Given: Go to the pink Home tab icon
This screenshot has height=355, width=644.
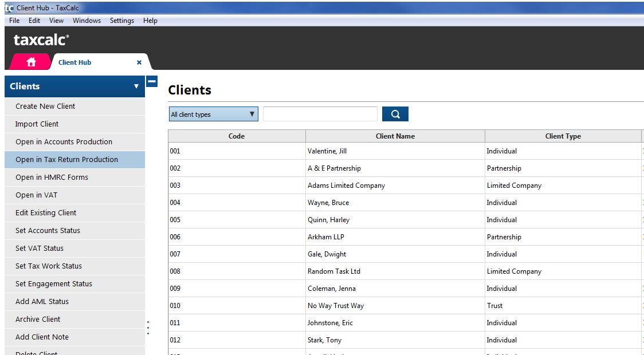Looking at the screenshot, I should tap(31, 62).
